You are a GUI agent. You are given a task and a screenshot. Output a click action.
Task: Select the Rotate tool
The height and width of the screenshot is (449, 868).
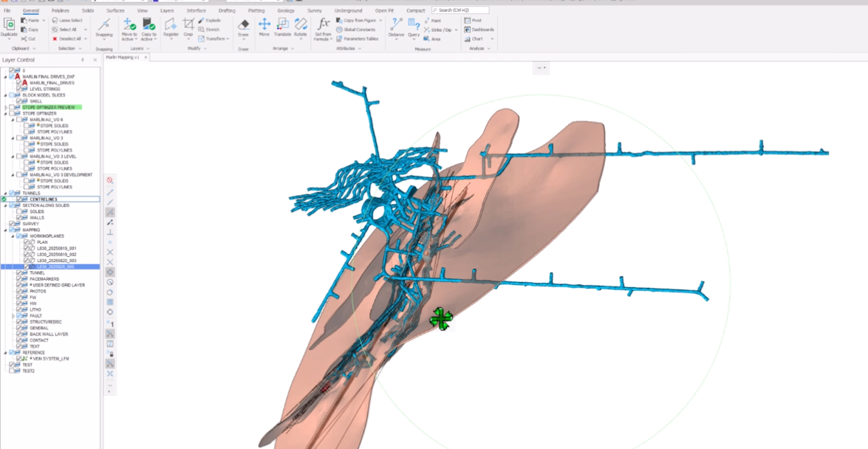301,27
